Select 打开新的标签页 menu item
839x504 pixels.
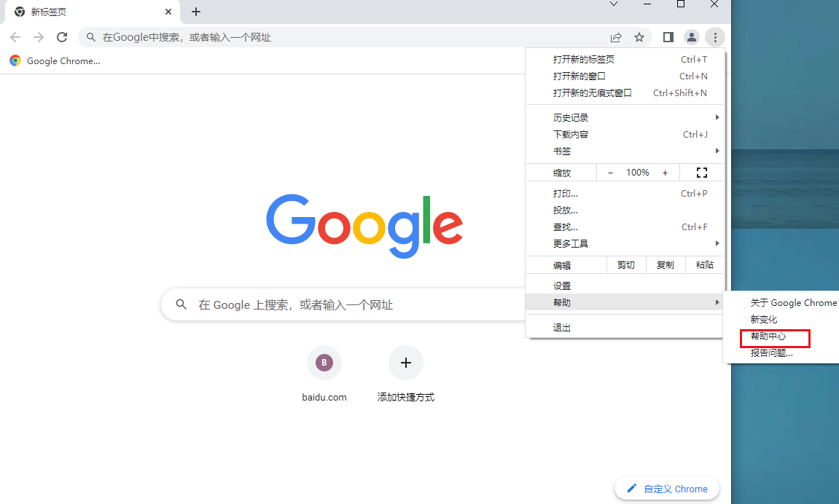pos(625,59)
